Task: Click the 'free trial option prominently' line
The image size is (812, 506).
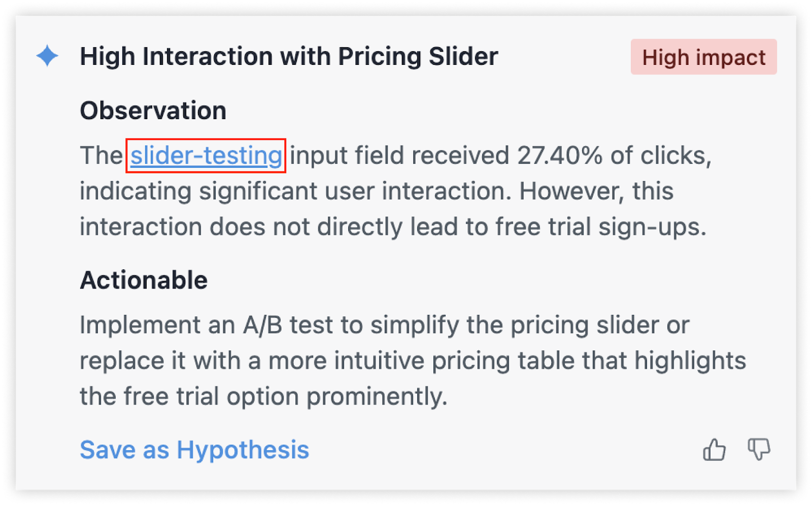Action: click(263, 397)
